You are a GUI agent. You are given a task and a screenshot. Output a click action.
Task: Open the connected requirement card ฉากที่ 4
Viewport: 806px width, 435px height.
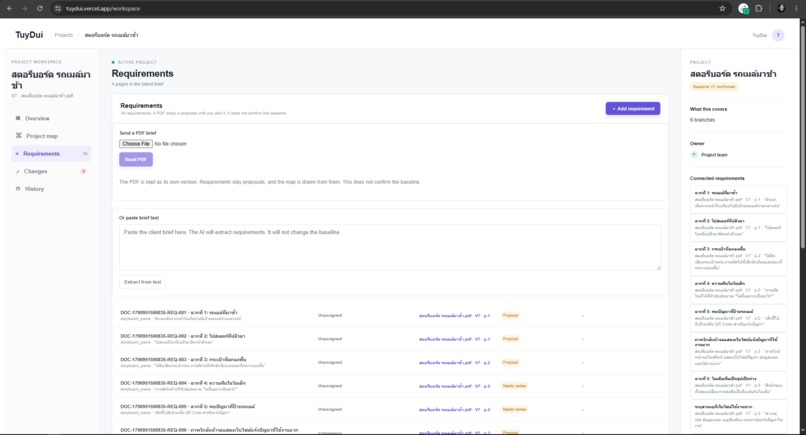[738, 289]
